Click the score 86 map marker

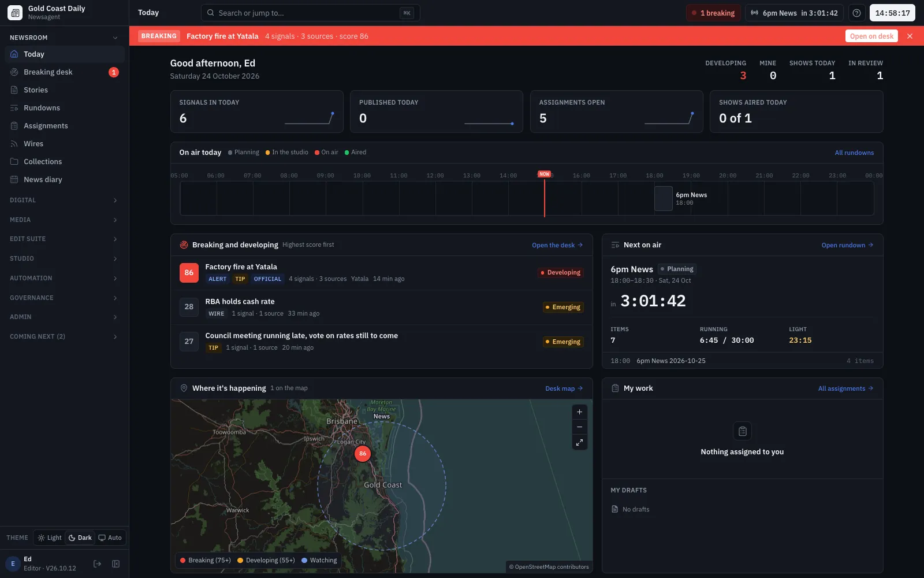363,454
